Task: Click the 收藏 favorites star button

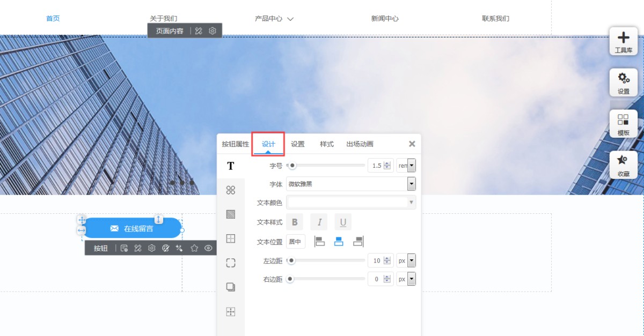Action: [623, 165]
